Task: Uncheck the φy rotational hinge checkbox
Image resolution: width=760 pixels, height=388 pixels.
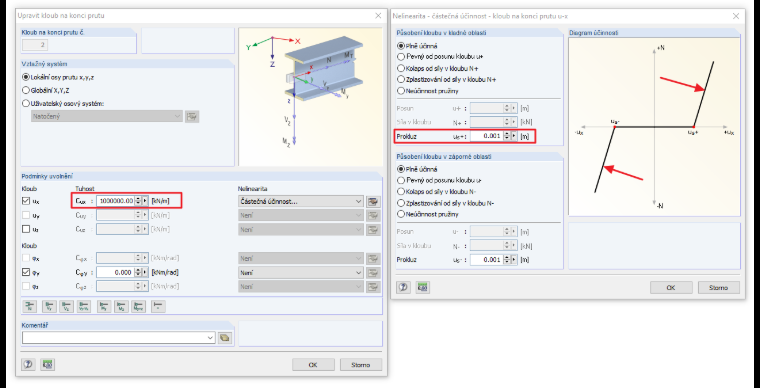Action: click(x=26, y=273)
